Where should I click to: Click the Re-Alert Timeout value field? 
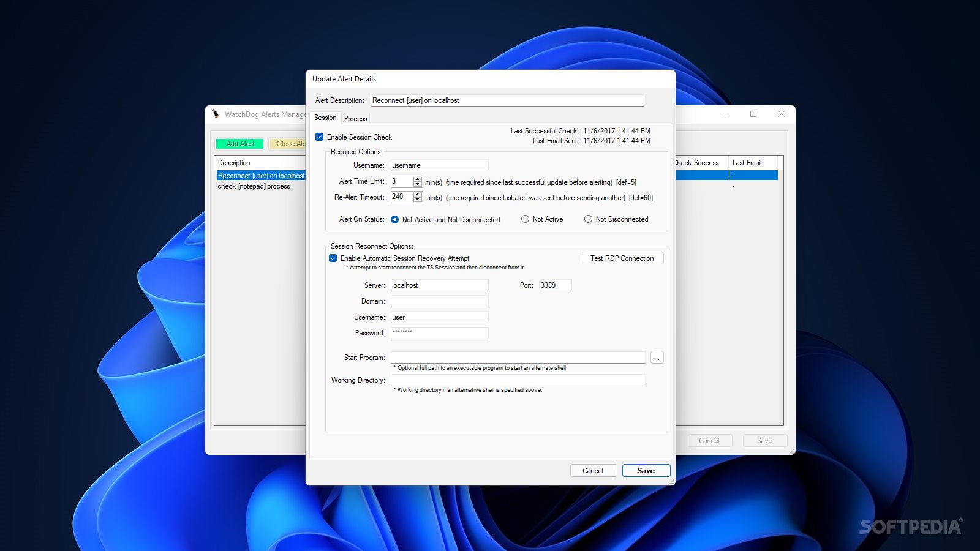pyautogui.click(x=402, y=197)
